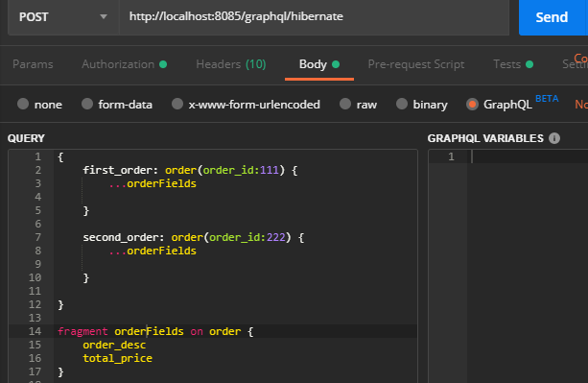
Task: Open the Pre-request Script tab
Action: (x=416, y=64)
